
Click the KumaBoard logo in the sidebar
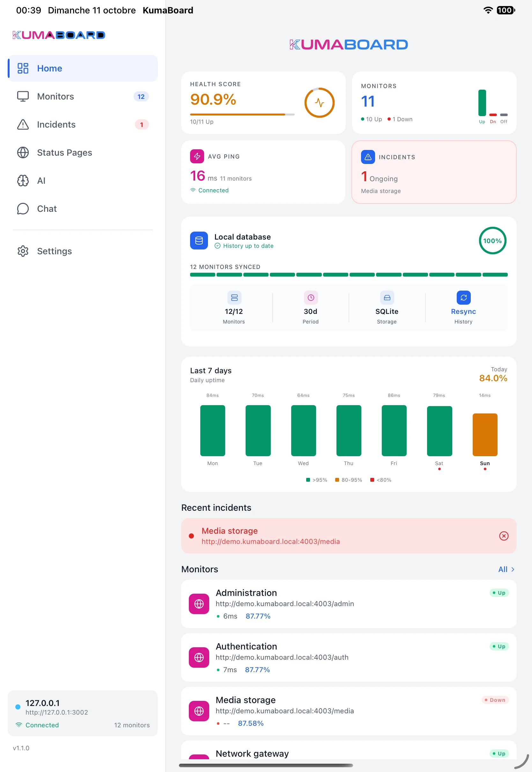click(x=59, y=35)
